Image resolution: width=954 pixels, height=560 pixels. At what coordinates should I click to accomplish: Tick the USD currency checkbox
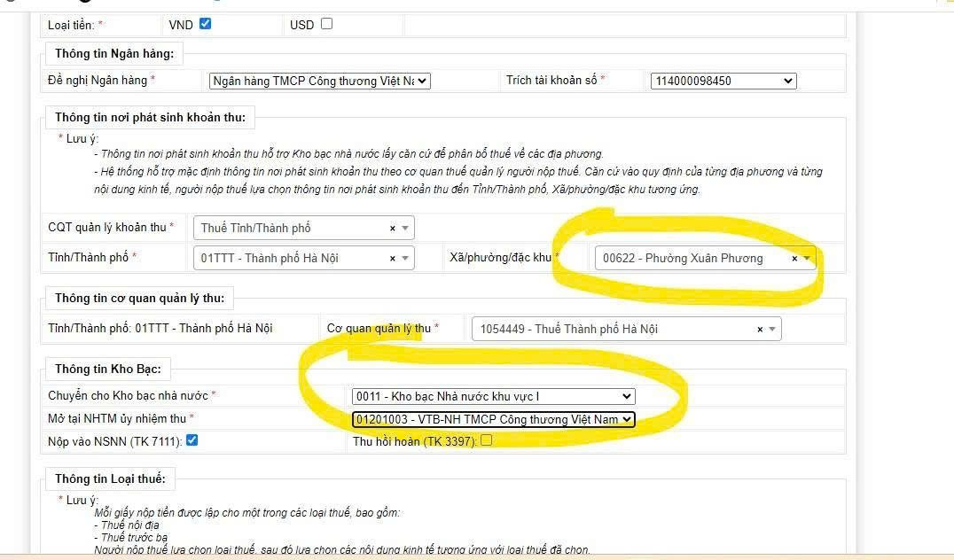click(326, 24)
